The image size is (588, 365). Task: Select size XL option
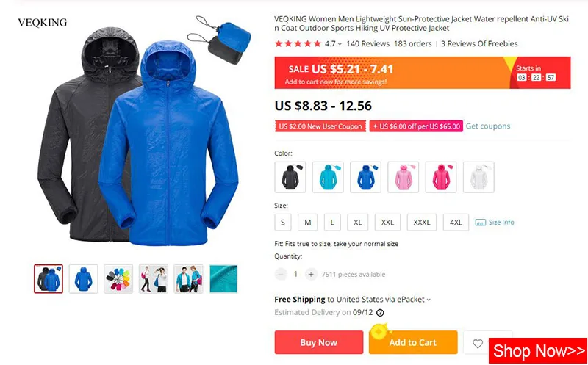tap(358, 223)
